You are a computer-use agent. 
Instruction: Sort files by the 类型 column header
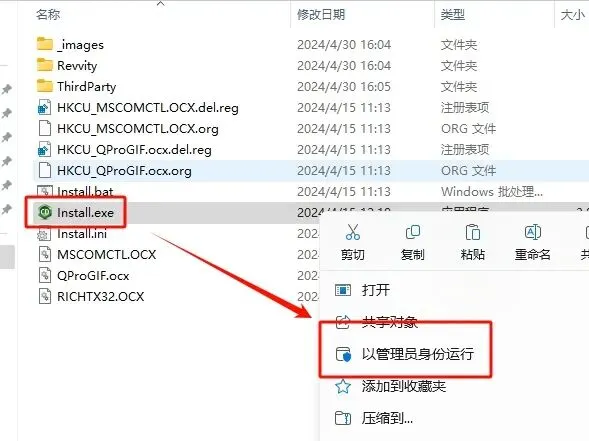[453, 14]
